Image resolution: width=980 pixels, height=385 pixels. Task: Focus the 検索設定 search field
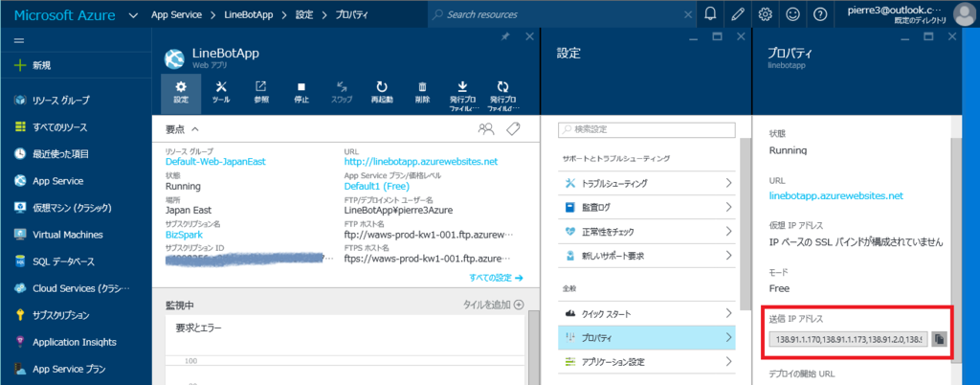pos(646,130)
